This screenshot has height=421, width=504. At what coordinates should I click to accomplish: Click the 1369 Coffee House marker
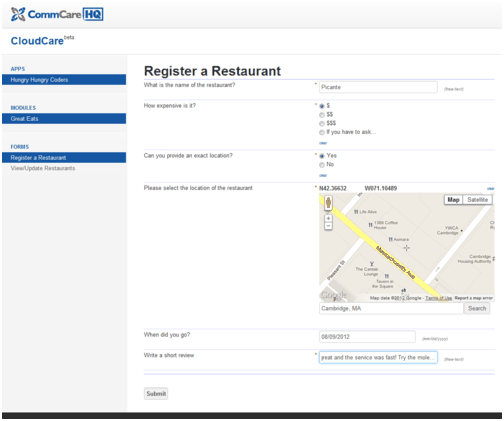(x=370, y=225)
